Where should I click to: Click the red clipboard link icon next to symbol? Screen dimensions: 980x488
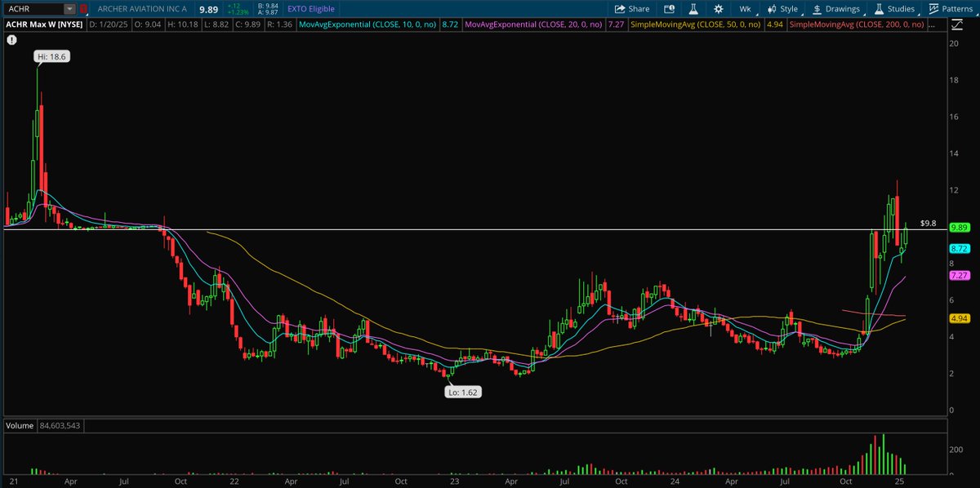coord(83,9)
